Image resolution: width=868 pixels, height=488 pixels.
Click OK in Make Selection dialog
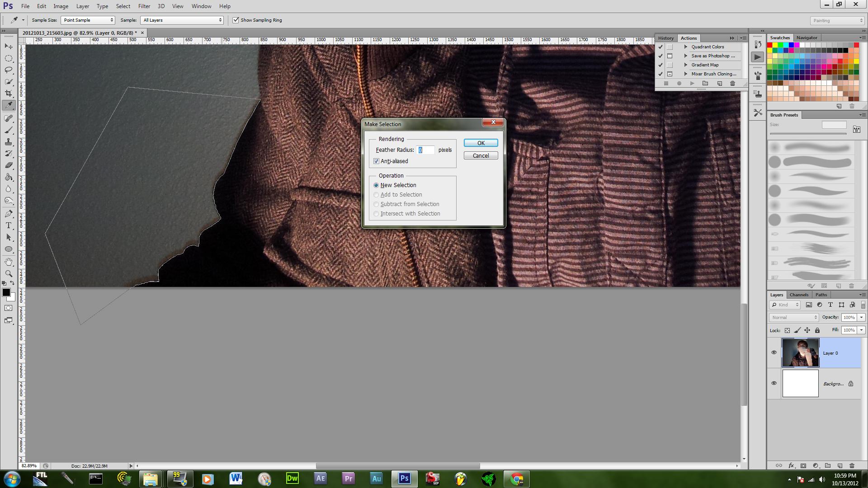pyautogui.click(x=481, y=143)
